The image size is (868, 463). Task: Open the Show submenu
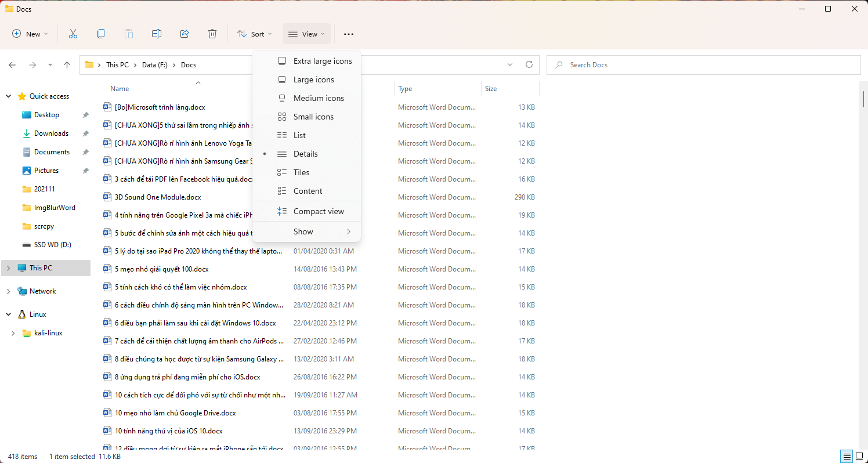307,231
